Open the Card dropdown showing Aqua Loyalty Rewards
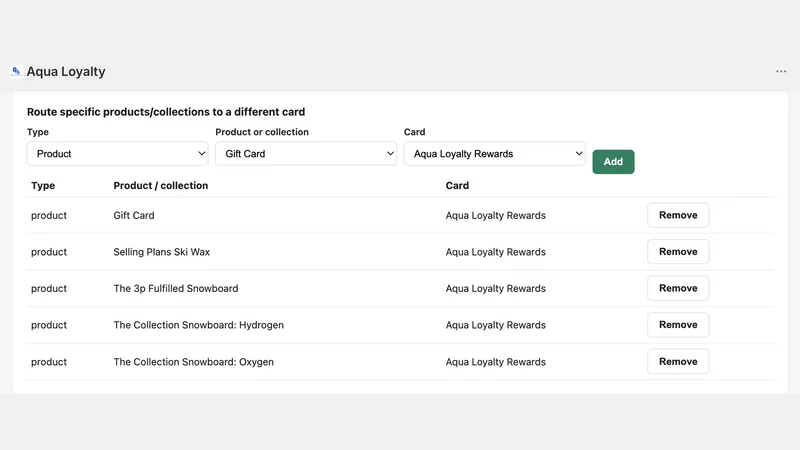Screen dimensions: 800x450 [x=494, y=154]
